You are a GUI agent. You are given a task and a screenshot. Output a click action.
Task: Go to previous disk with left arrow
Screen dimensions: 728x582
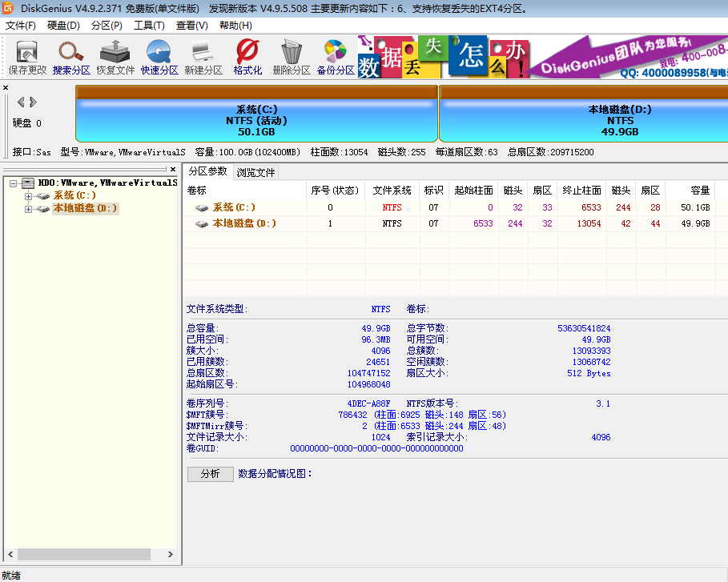pyautogui.click(x=21, y=102)
